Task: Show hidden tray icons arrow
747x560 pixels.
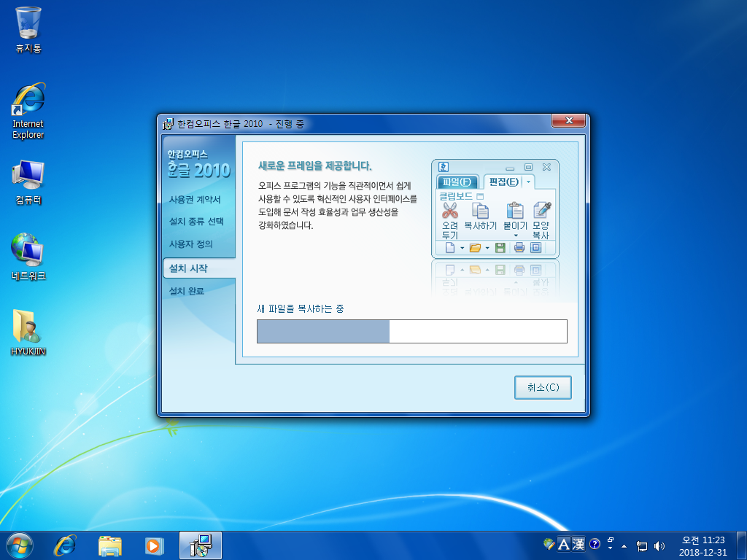Action: coord(624,546)
